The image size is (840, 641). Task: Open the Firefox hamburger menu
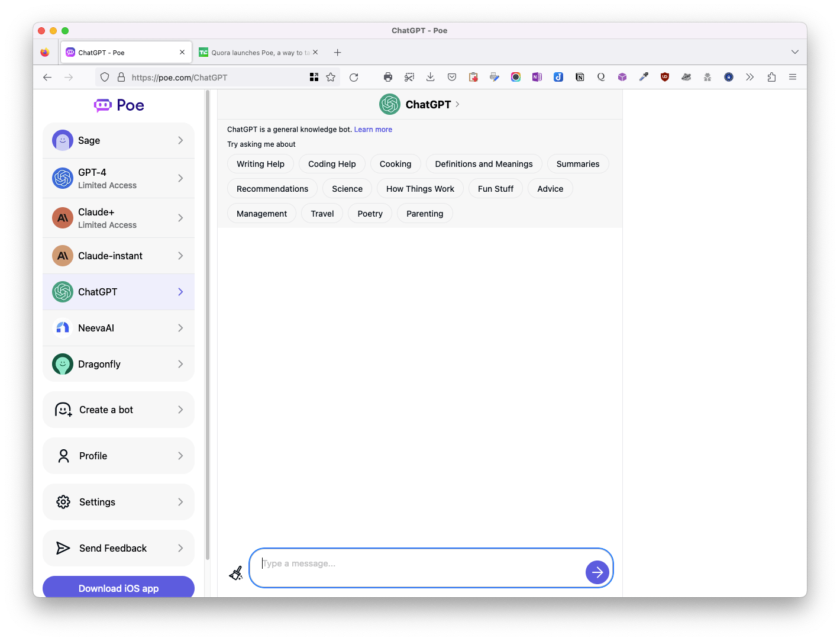793,78
